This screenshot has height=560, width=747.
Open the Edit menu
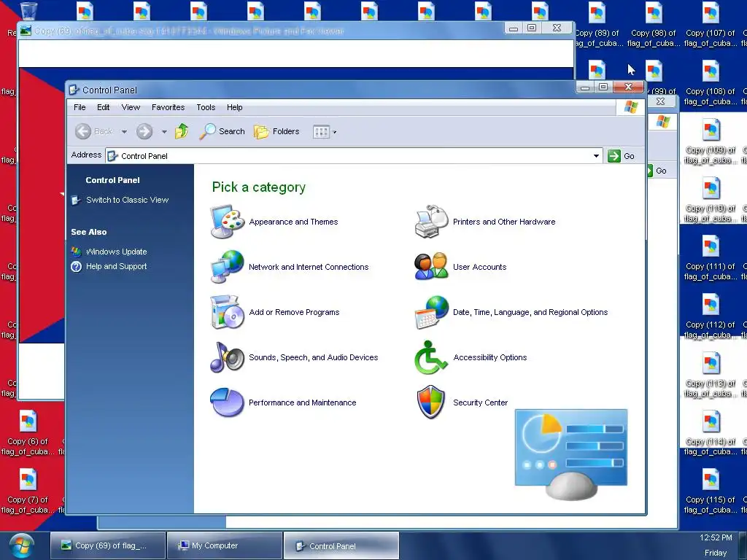pos(104,107)
